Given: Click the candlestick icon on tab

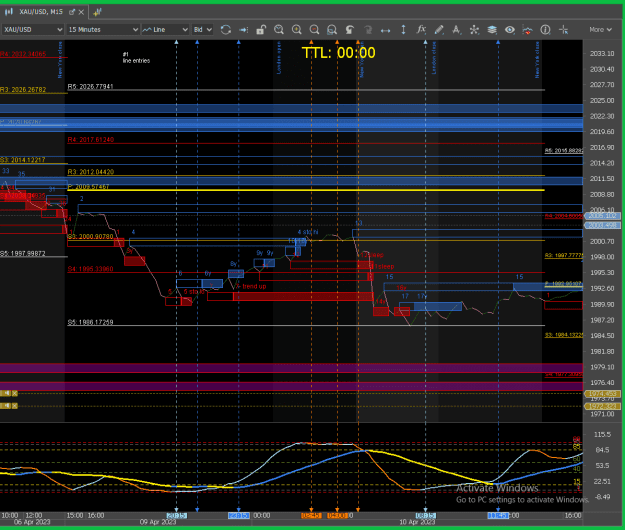Looking at the screenshot, I should click(8, 12).
